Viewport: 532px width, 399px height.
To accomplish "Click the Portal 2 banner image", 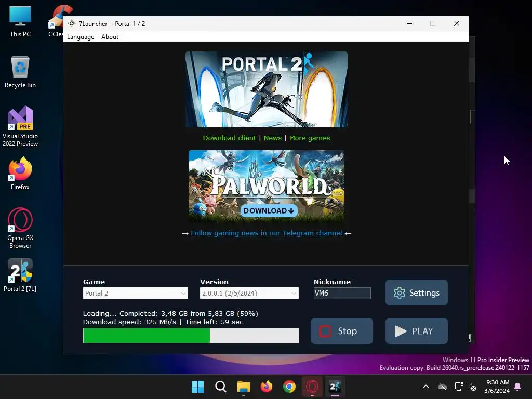I will coord(267,89).
